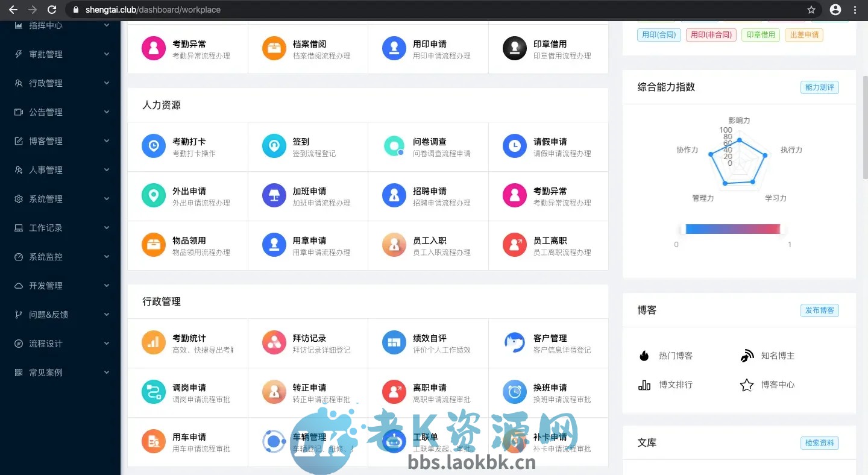
Task: Click the 绩效自评 blue grid icon
Action: click(x=394, y=342)
